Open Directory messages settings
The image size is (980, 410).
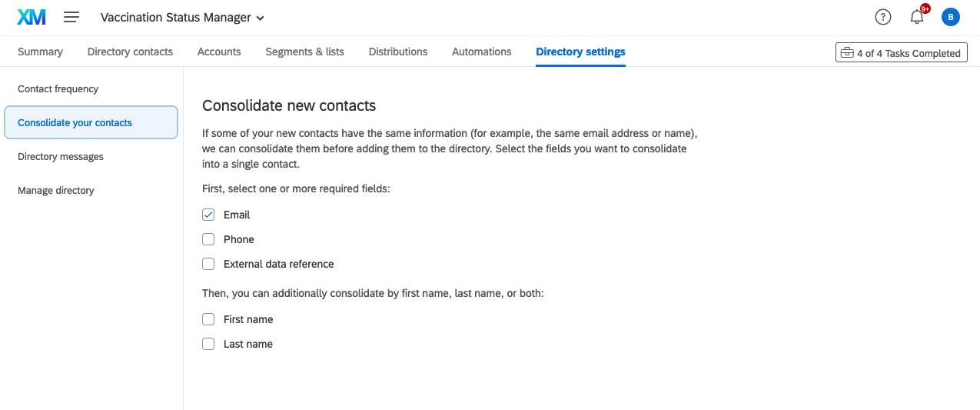61,157
